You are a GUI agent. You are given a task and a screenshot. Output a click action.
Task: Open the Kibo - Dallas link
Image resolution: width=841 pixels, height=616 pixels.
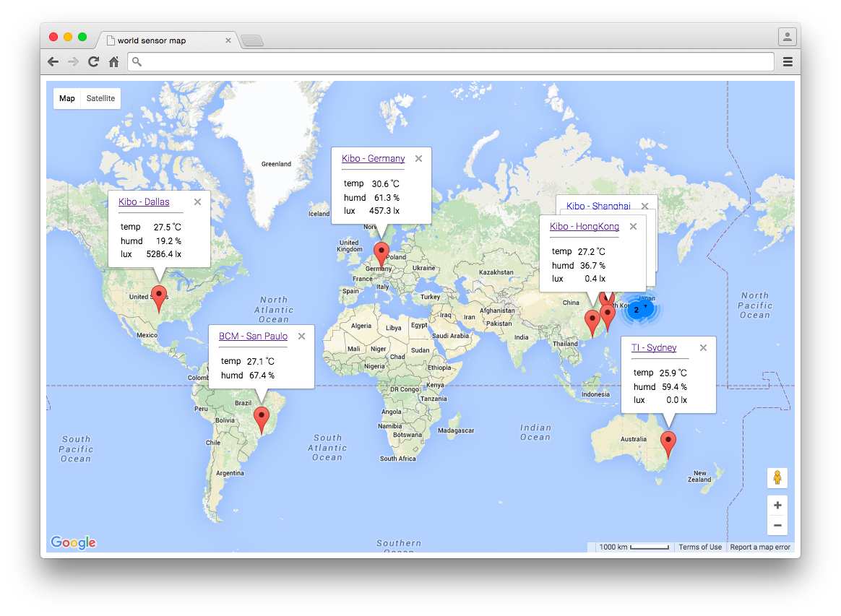point(144,201)
